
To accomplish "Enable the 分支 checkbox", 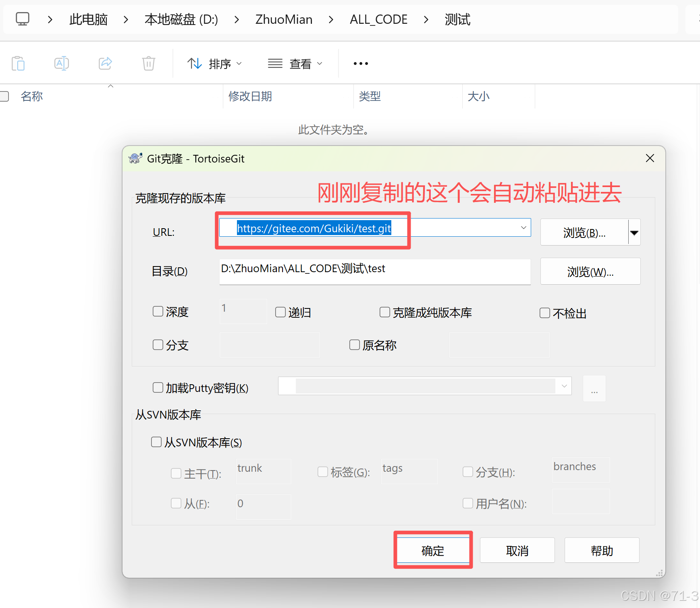I will (x=158, y=345).
